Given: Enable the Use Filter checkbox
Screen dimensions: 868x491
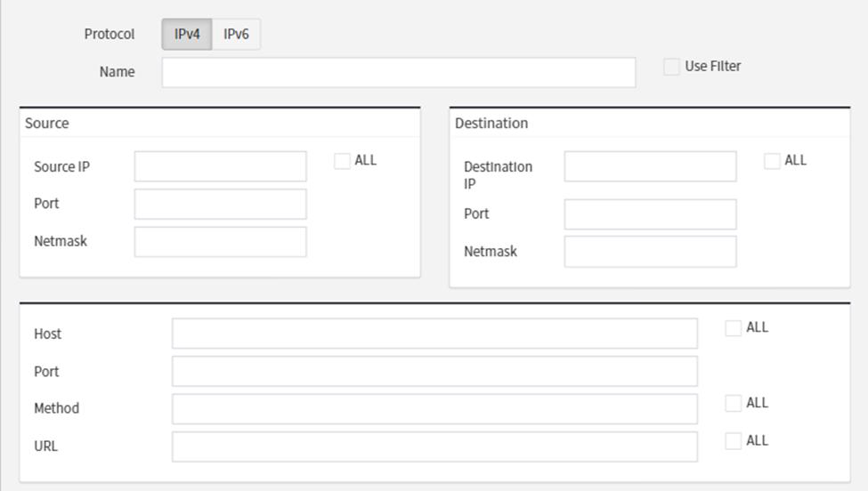Looking at the screenshot, I should (x=671, y=67).
